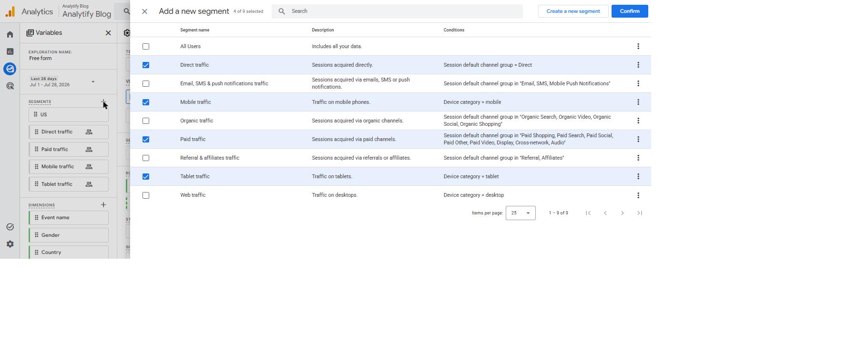Check the Web traffic segment checkbox
The width and height of the screenshot is (868, 345).
[146, 195]
